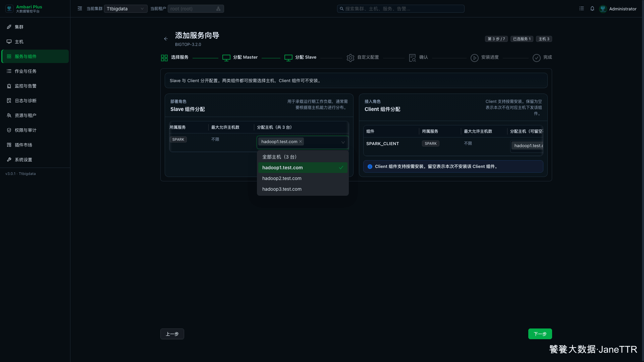Jump to the 确认 wizard step
The image size is (644, 362).
pyautogui.click(x=418, y=58)
